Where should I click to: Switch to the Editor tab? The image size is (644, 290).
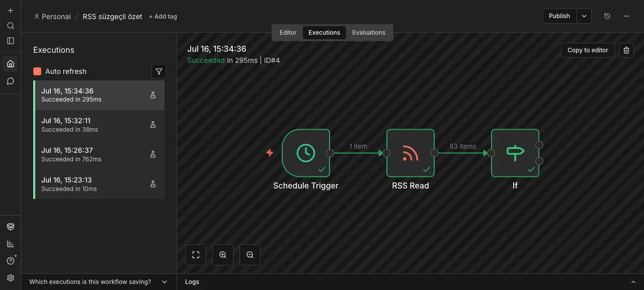288,33
